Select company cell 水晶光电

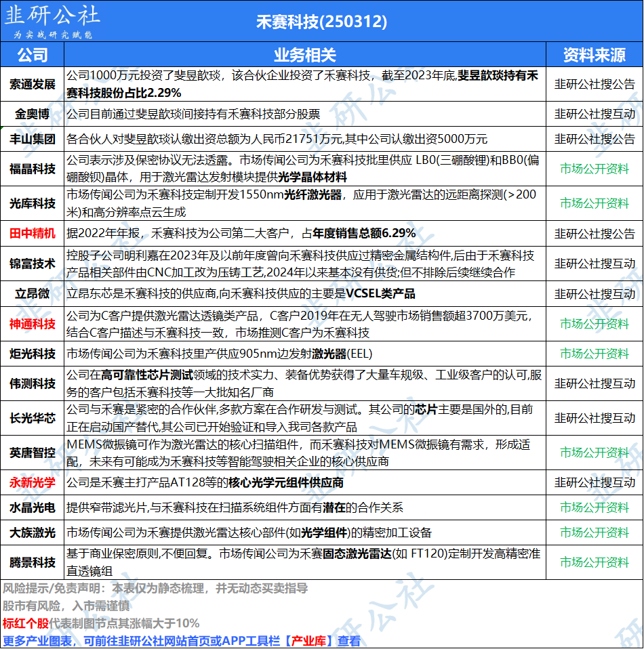[x=33, y=507]
